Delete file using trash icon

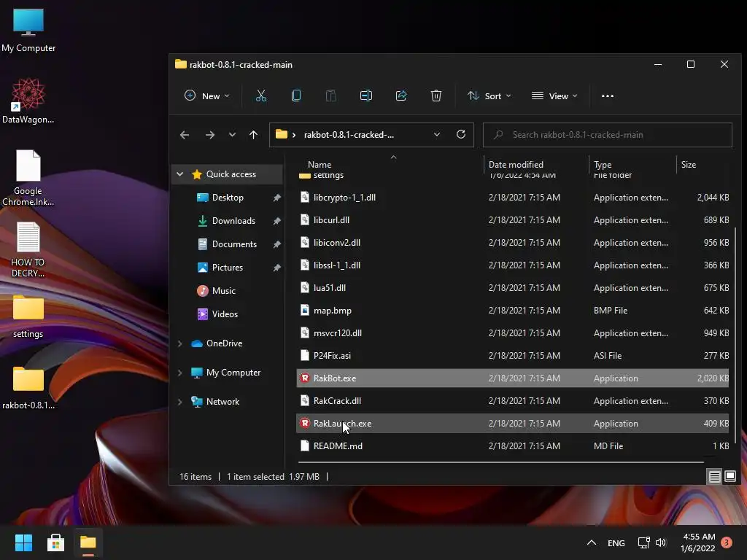(436, 96)
